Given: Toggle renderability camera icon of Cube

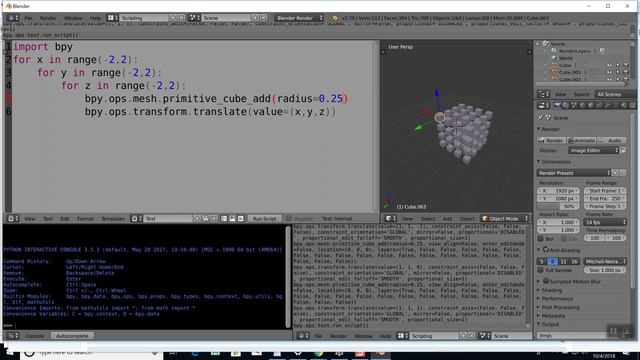Looking at the screenshot, I should (626, 65).
